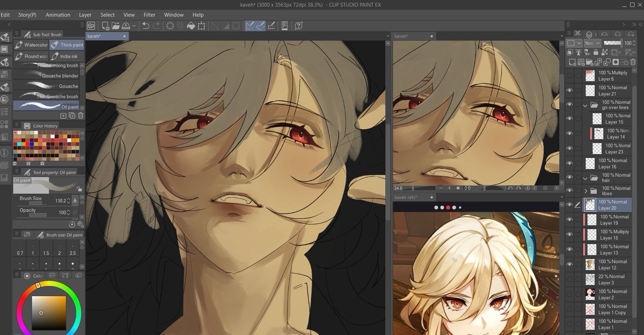Adjust the Opacity slider in Tool property
This screenshot has width=644, height=335.
click(38, 215)
